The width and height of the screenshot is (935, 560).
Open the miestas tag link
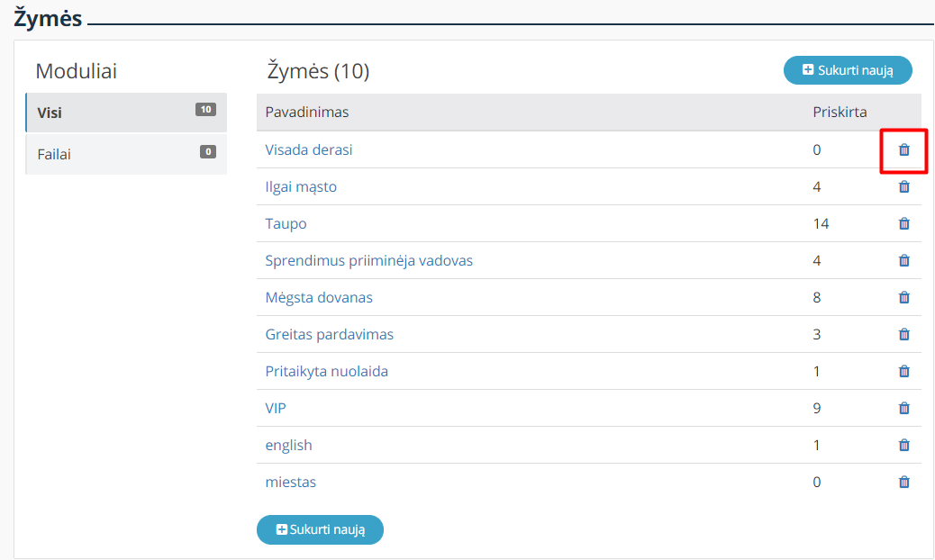pos(291,482)
